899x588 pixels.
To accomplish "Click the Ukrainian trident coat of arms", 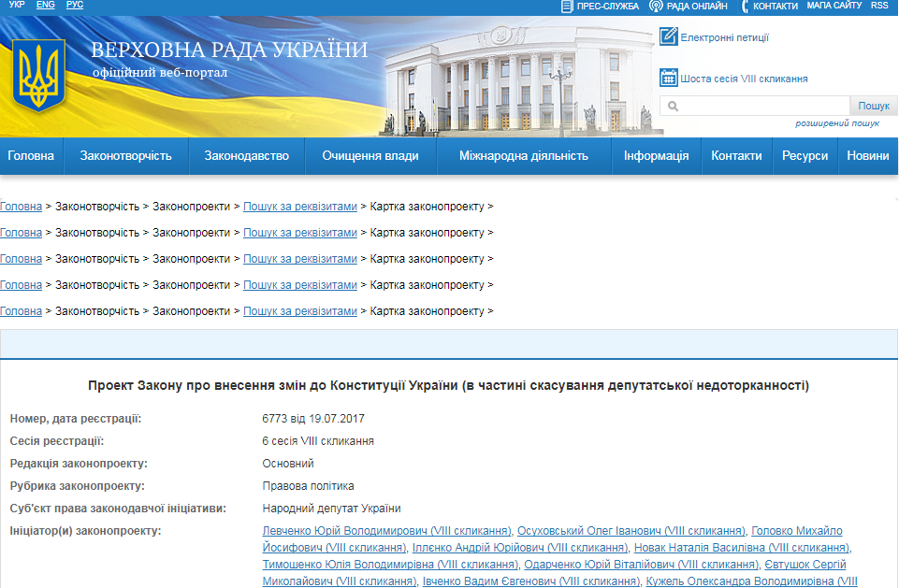I will pyautogui.click(x=38, y=75).
